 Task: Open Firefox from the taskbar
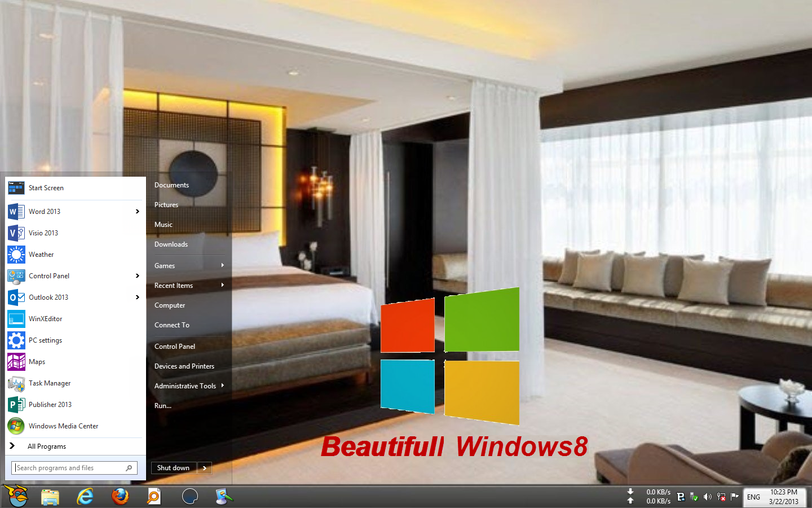tap(120, 497)
